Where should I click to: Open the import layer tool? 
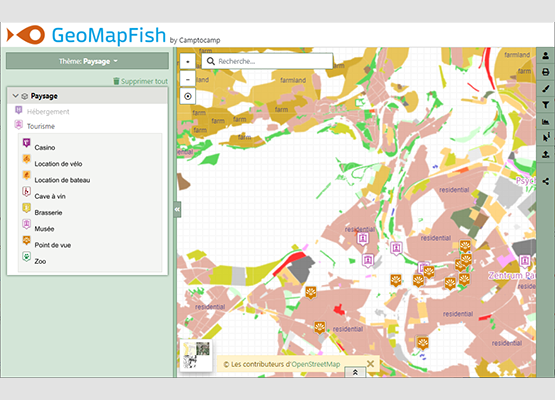545,154
